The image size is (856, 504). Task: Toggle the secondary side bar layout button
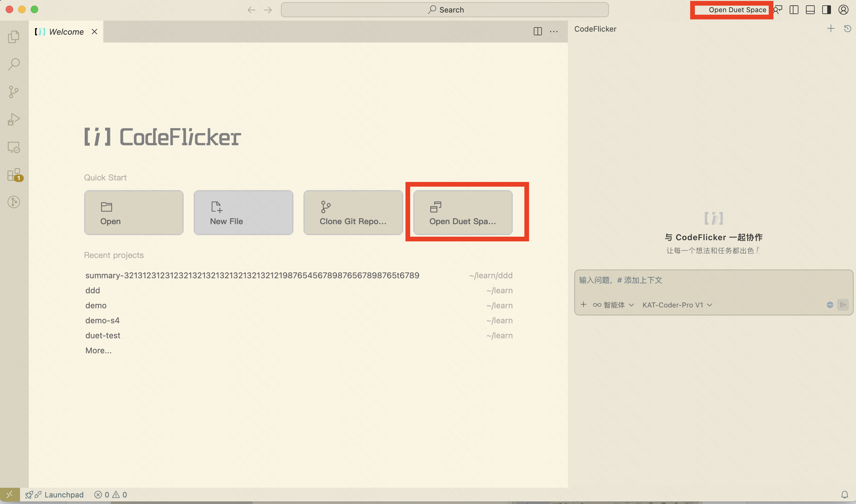pos(827,10)
